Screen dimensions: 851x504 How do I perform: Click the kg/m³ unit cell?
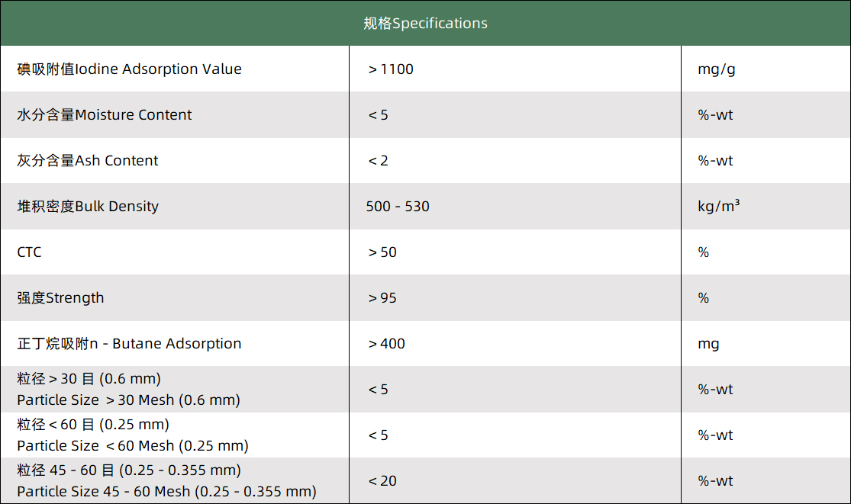718,206
